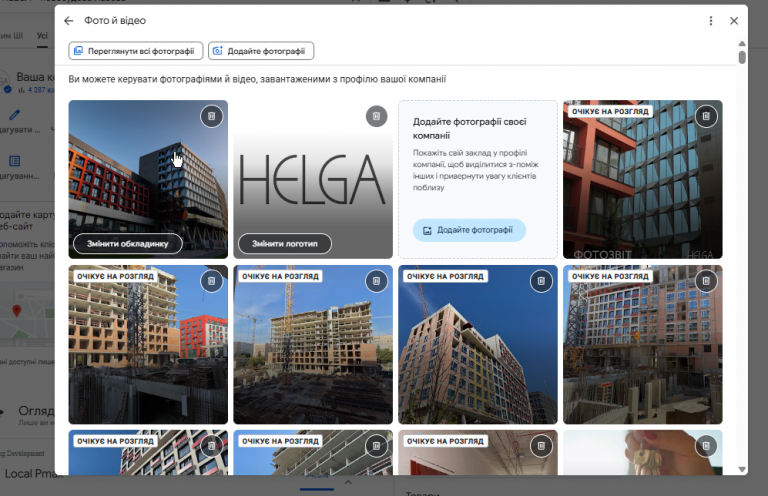Delete the second-row photo of pink facade with blue windows
The image size is (768, 496).
706,281
